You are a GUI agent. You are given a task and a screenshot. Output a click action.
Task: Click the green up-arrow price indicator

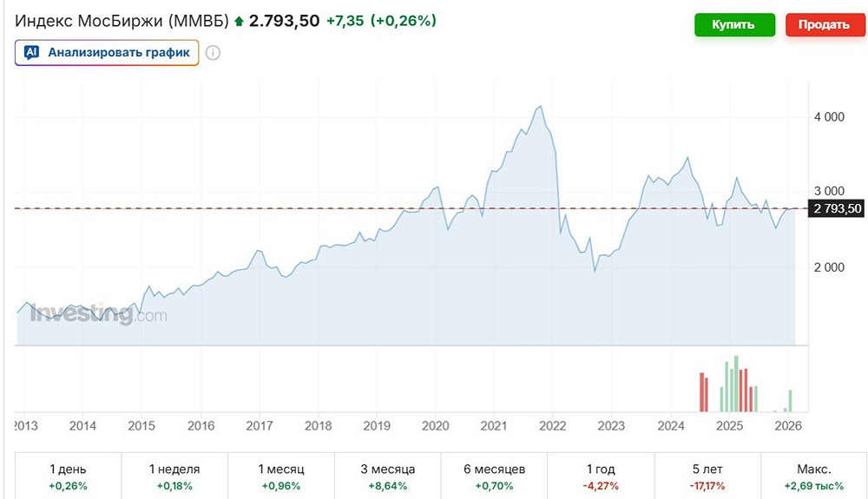tap(239, 20)
